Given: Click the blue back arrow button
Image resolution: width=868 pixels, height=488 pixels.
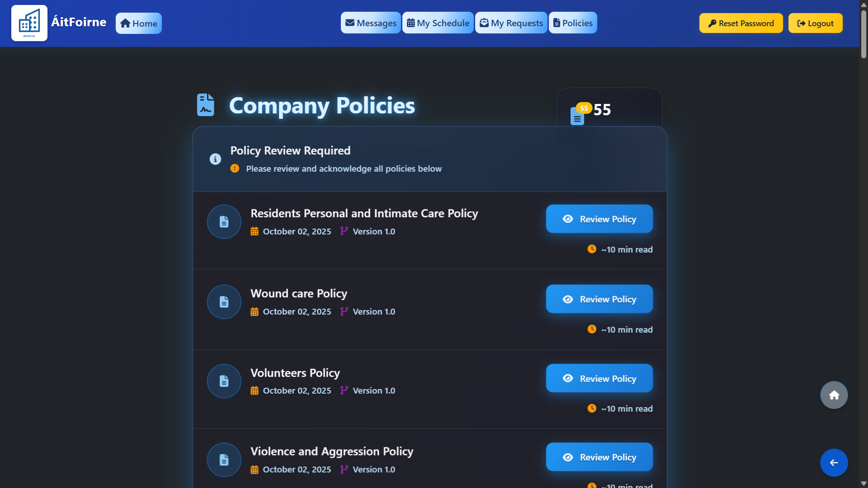Looking at the screenshot, I should [x=834, y=463].
